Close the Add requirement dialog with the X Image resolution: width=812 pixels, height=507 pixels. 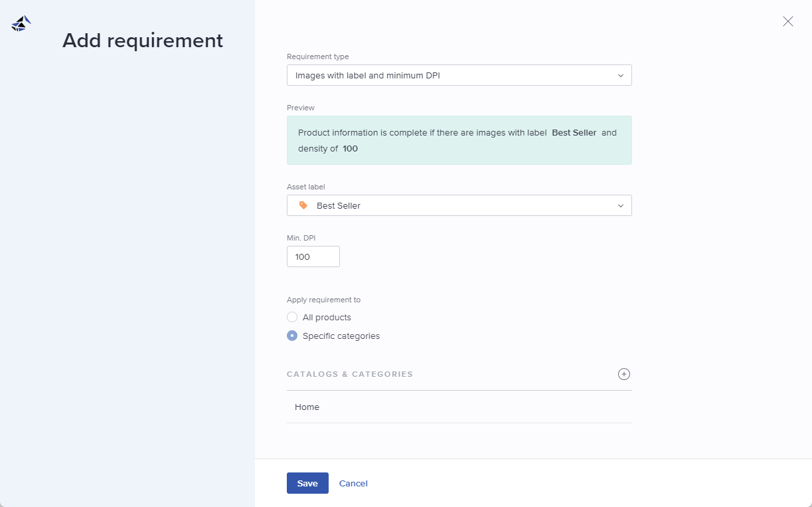tap(787, 21)
